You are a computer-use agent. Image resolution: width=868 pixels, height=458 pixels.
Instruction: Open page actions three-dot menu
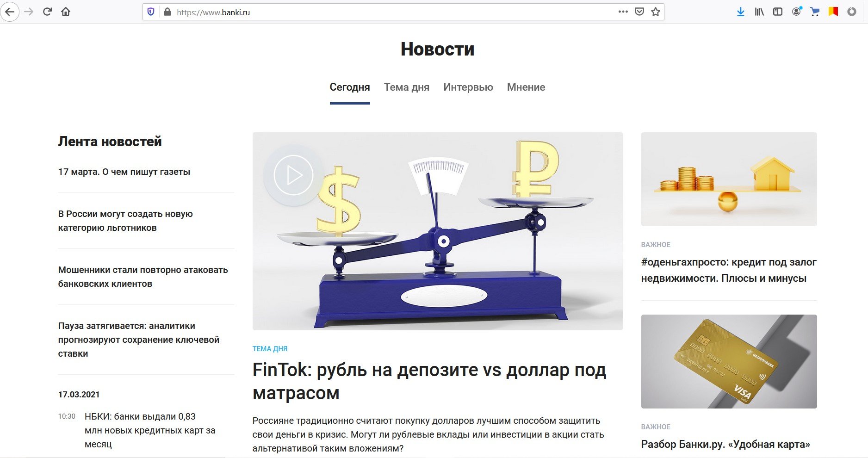tap(623, 12)
